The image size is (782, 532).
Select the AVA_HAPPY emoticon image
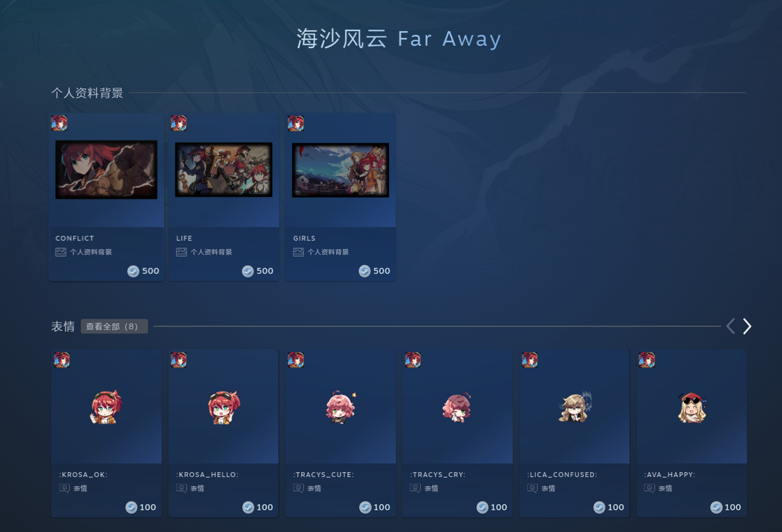point(692,407)
